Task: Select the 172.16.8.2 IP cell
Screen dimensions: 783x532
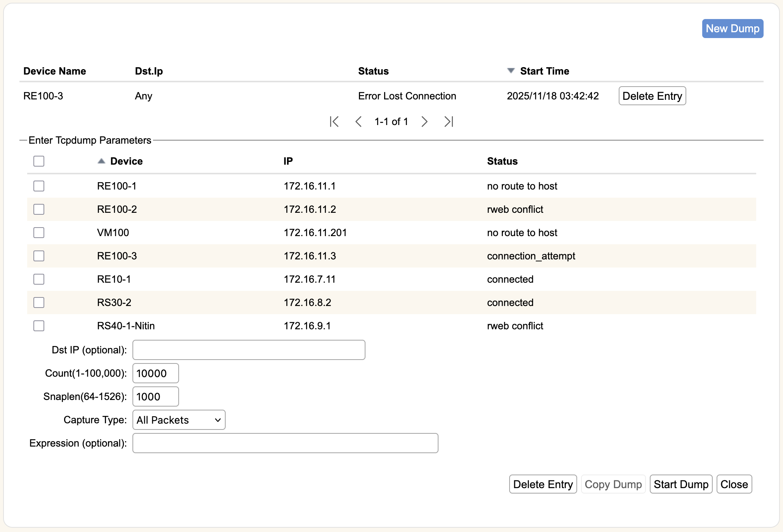Action: pos(307,303)
